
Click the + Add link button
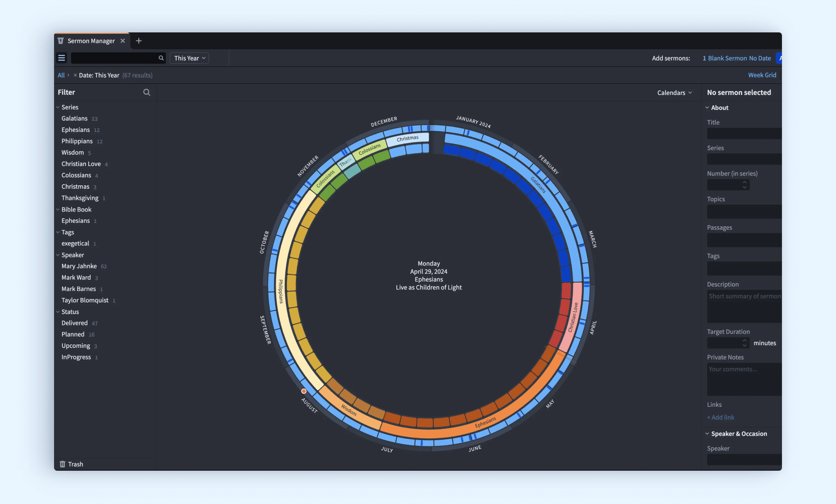[721, 418]
